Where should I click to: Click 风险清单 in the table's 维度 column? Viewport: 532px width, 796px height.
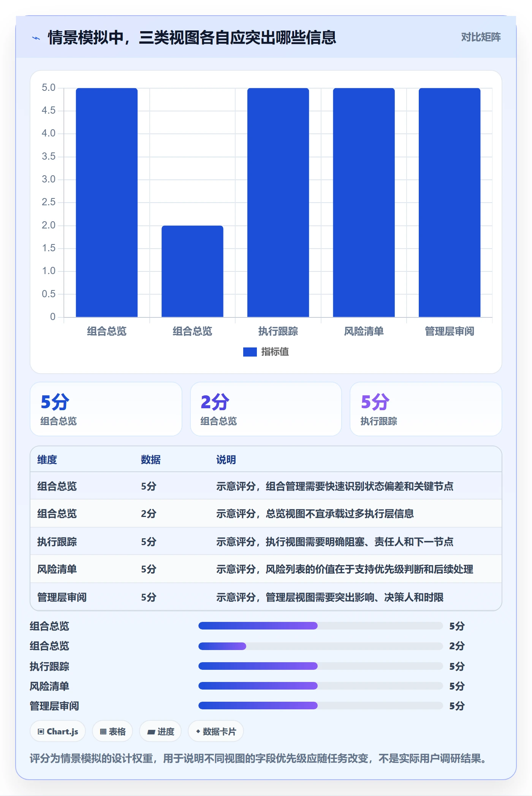pos(57,569)
